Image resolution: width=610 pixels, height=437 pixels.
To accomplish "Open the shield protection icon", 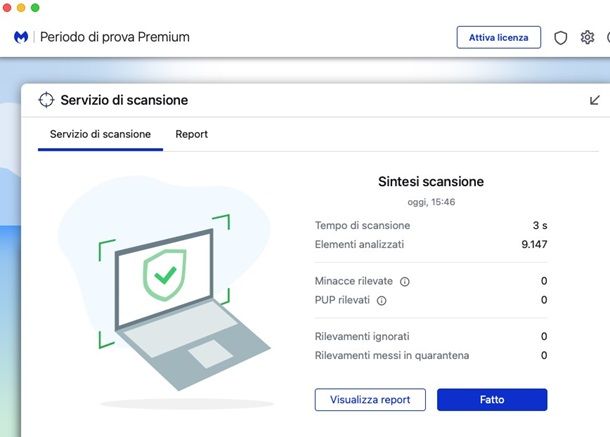I will tap(560, 38).
